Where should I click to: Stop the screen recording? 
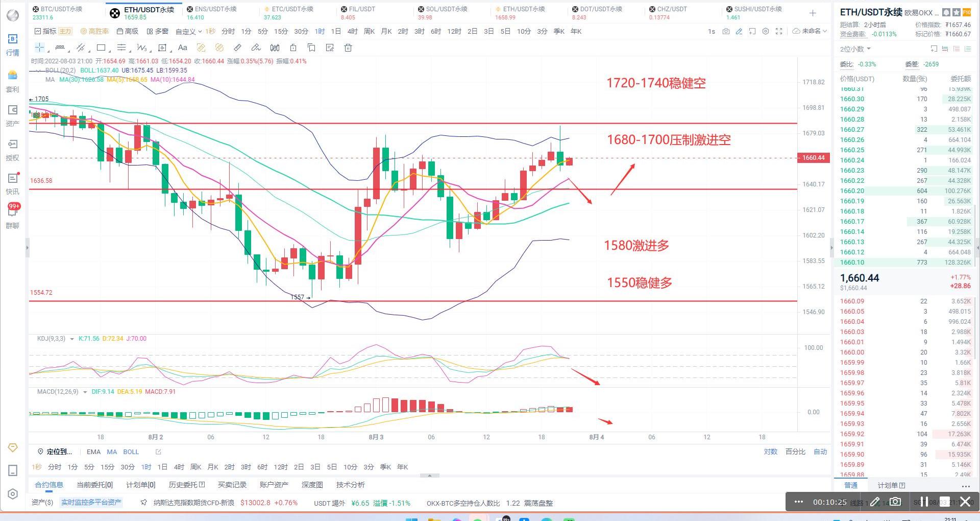pyautogui.click(x=944, y=502)
